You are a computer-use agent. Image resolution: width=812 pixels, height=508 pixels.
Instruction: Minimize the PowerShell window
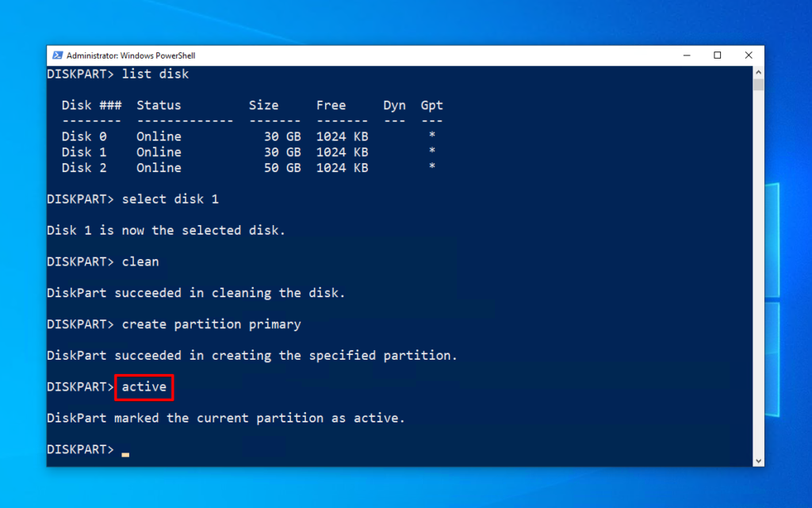coord(687,55)
